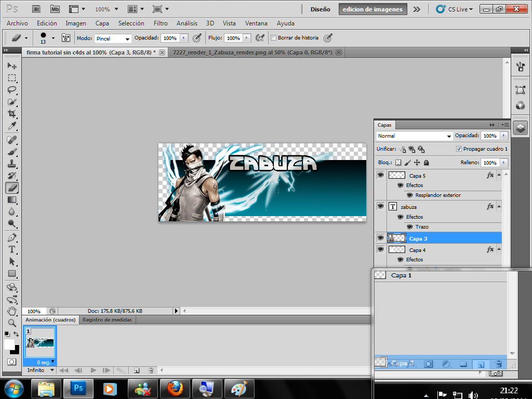The image size is (532, 399).
Task: Select the Dodge tool
Action: (x=12, y=223)
